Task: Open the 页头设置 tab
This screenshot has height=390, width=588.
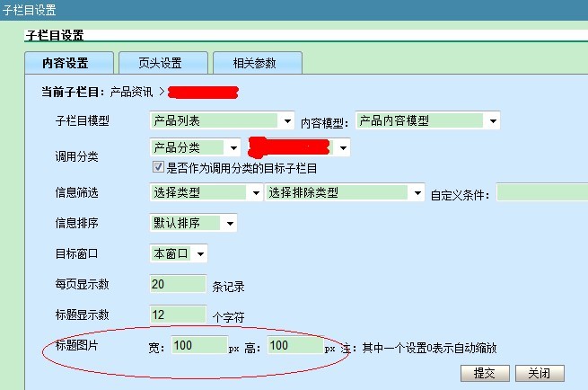Action: click(x=161, y=63)
